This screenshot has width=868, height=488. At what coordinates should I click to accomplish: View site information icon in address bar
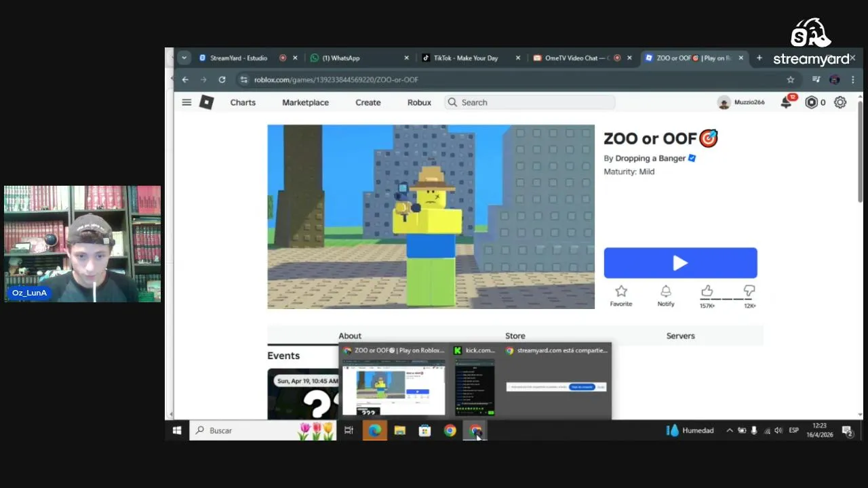(x=244, y=79)
